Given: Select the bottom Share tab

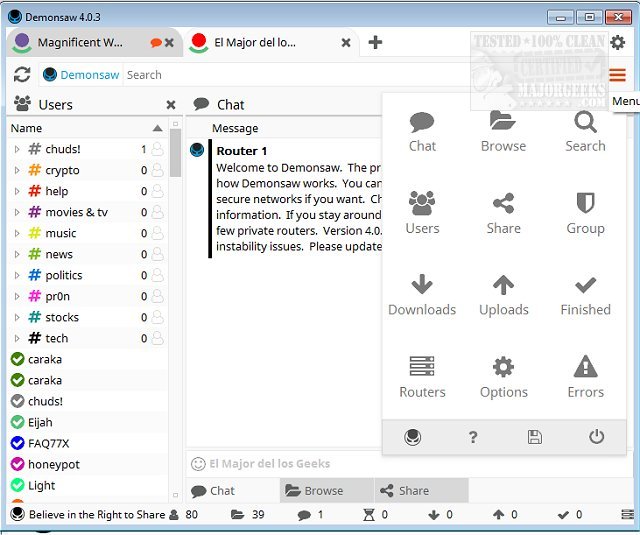Looking at the screenshot, I should [x=421, y=491].
